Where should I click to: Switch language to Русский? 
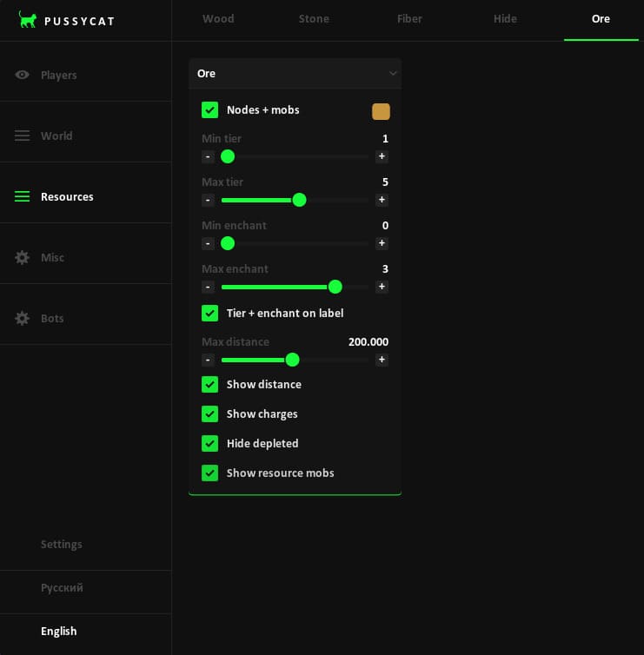point(62,588)
